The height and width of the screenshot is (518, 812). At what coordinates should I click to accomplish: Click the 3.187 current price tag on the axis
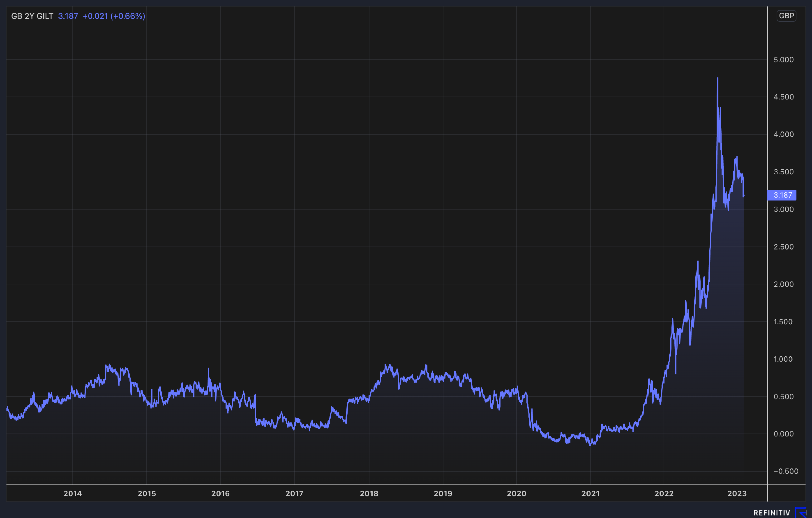click(782, 195)
